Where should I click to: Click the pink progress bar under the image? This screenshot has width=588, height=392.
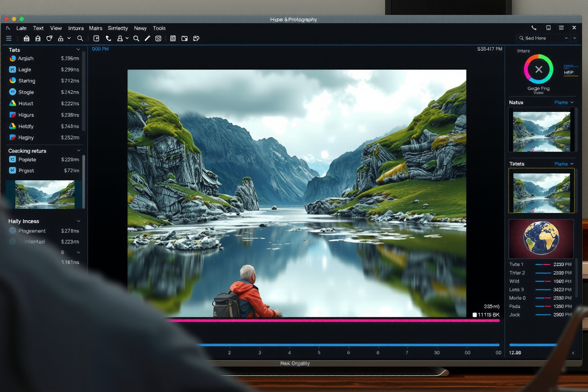(333, 320)
